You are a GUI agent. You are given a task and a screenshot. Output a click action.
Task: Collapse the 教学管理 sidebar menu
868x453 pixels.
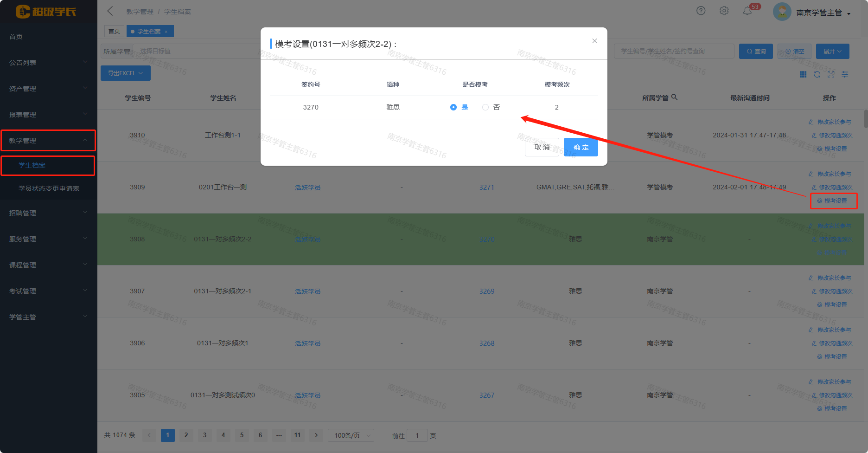48,140
